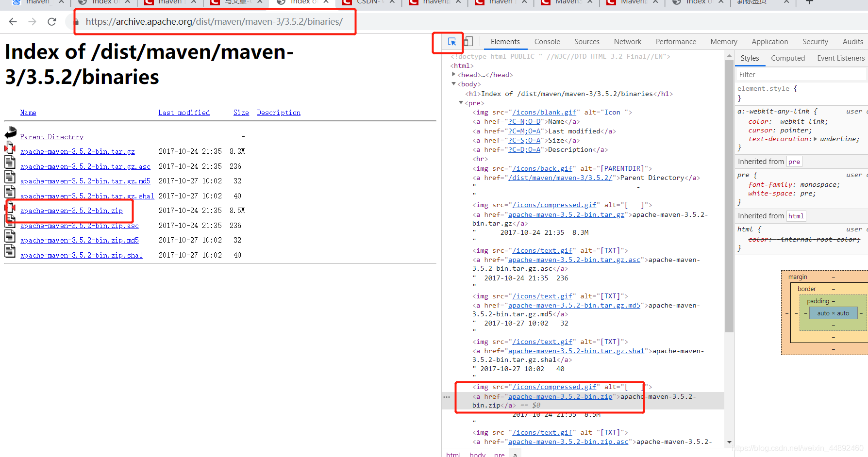Viewport: 868px width, 457px height.
Task: Open the Elements tab in DevTools
Action: click(x=505, y=42)
